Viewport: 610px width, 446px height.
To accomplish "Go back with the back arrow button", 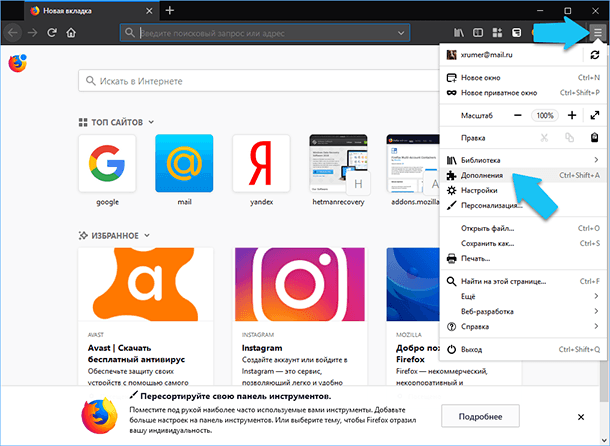I will (x=13, y=33).
